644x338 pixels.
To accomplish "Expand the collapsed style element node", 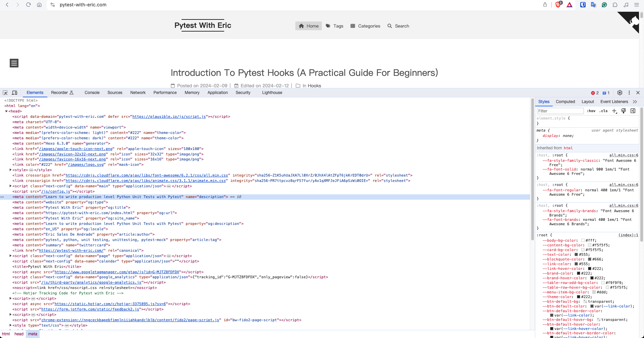I will click(10, 170).
